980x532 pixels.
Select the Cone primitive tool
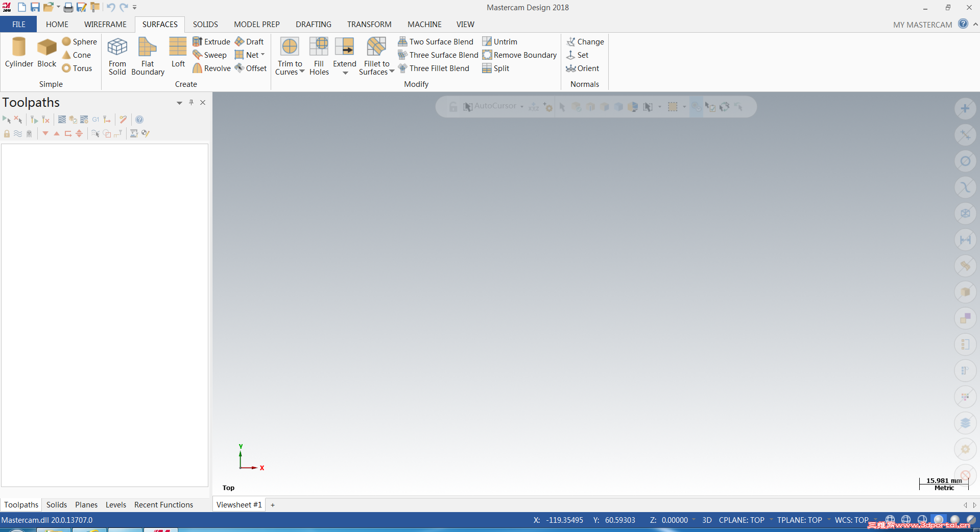pos(77,55)
